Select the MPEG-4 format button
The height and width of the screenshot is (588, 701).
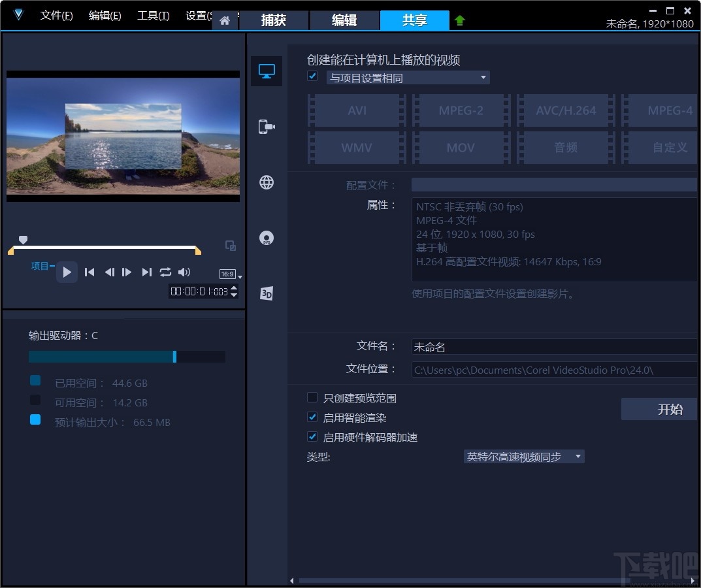click(670, 110)
